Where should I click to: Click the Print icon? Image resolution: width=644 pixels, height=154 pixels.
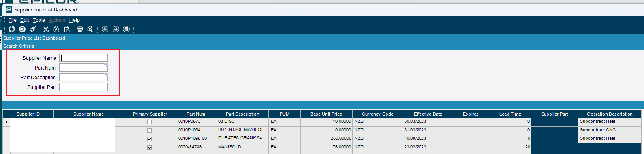coord(80,29)
